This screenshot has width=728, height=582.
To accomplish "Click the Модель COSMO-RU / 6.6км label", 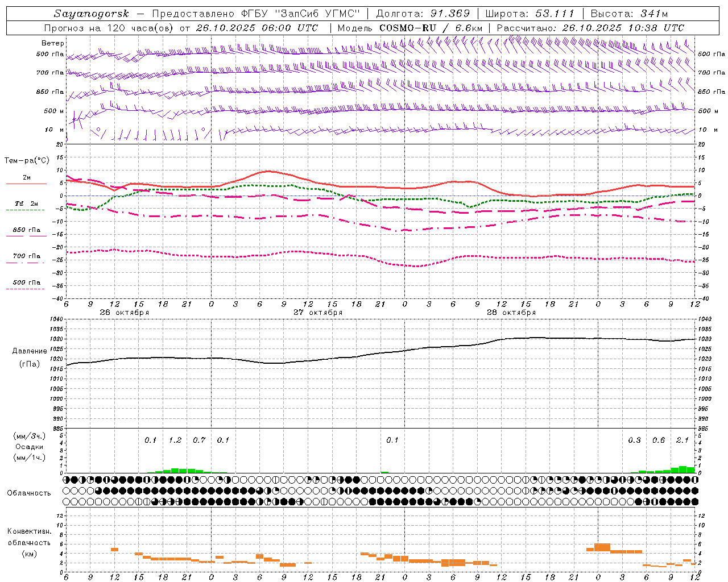I will [409, 28].
